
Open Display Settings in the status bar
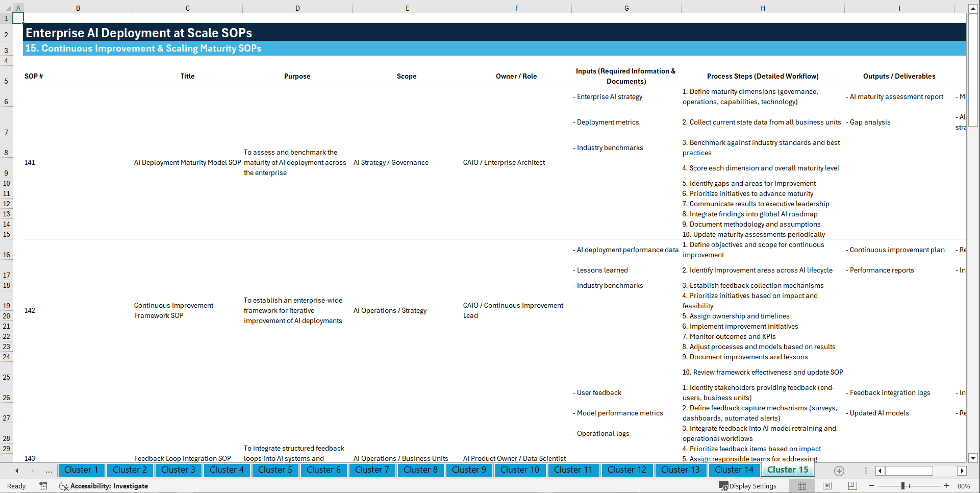coord(748,486)
